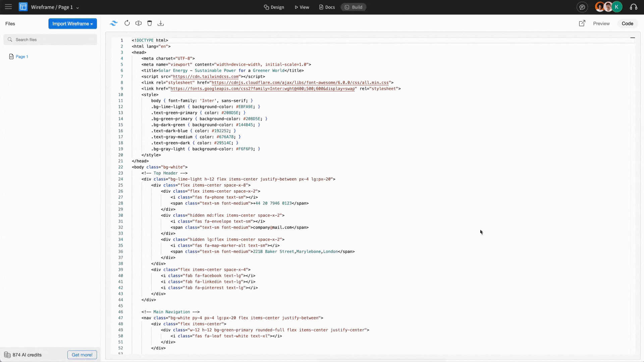Click the "874 AI credits" label

click(27, 355)
